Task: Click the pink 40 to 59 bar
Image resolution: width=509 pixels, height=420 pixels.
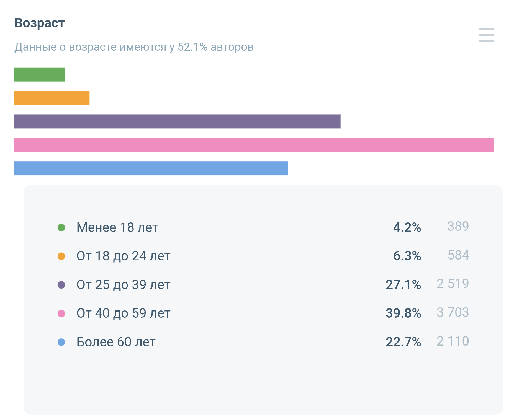Action: (x=254, y=145)
